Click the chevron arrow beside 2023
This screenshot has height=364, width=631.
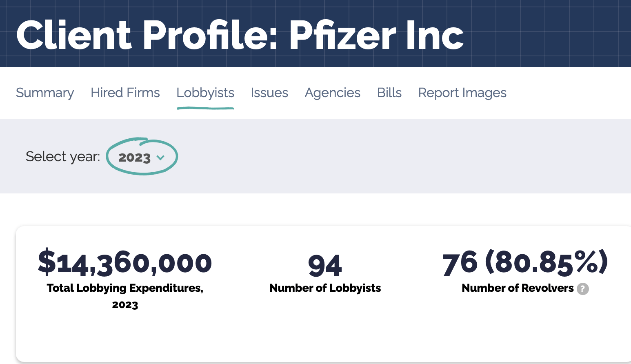[x=160, y=158]
